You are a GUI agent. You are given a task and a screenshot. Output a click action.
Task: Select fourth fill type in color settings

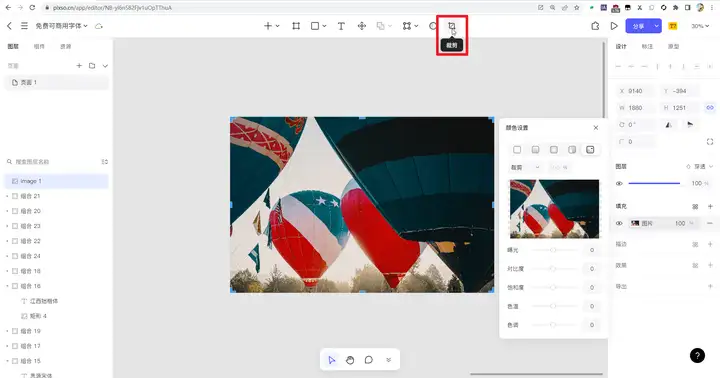tap(572, 150)
